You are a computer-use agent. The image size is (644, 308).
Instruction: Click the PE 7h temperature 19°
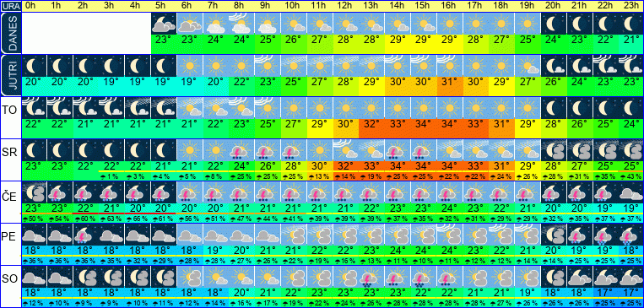pyautogui.click(x=216, y=250)
